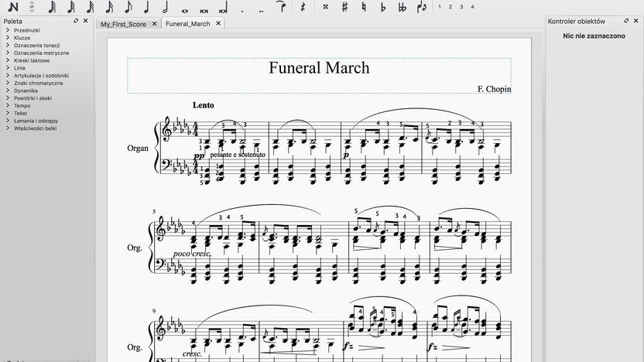644x362 pixels.
Task: Select the 4/4 treble time signature
Action: pos(196,130)
